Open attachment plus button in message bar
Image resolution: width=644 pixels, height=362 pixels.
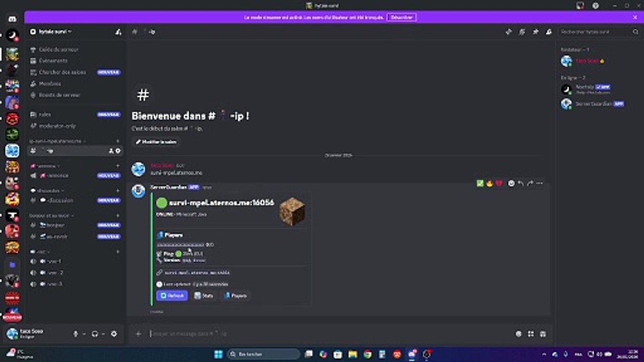click(x=138, y=334)
